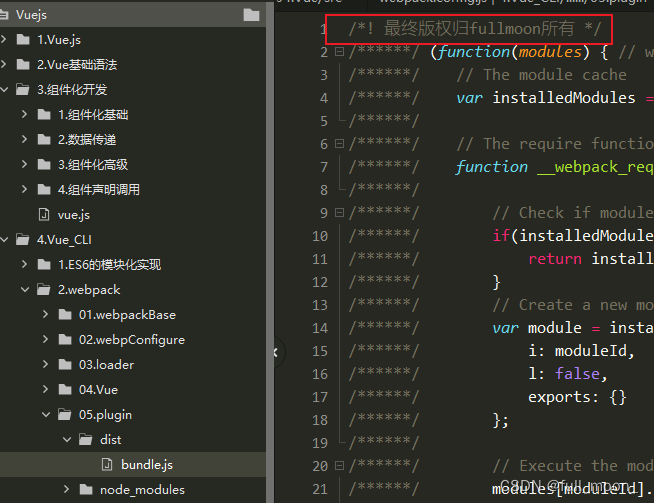This screenshot has height=503, width=654.
Task: Expand the 4.组件声明调用 folder arrow
Action: click(25, 189)
